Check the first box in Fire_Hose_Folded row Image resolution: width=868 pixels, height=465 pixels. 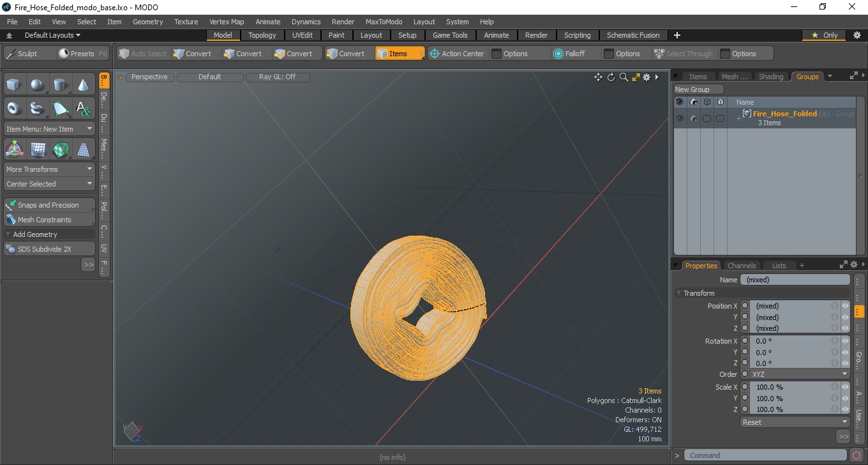point(707,118)
